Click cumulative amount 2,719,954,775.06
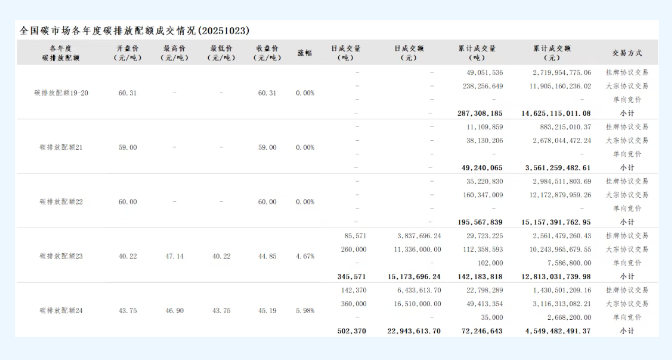This screenshot has width=672, height=360. click(x=562, y=73)
